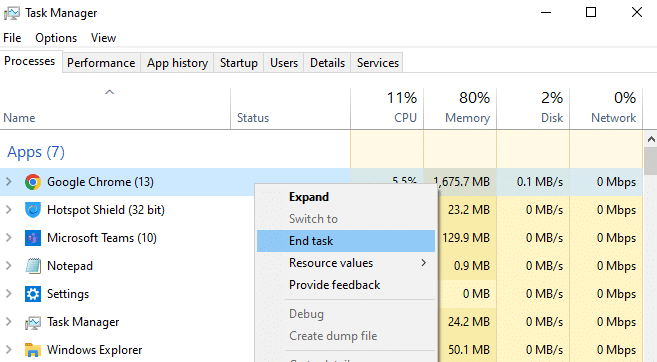The width and height of the screenshot is (657, 362).
Task: Expand the Google Chrome (13) process group
Action: tap(8, 182)
